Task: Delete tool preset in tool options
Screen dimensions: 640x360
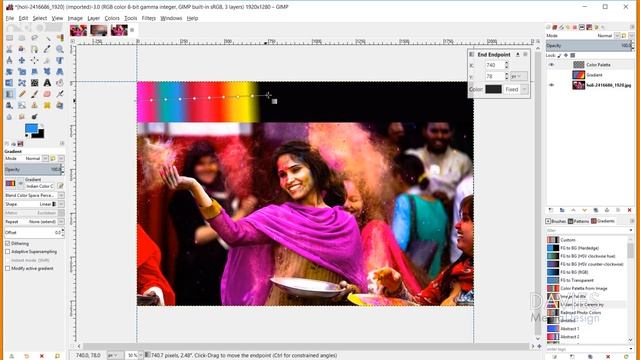Action: pos(42,356)
